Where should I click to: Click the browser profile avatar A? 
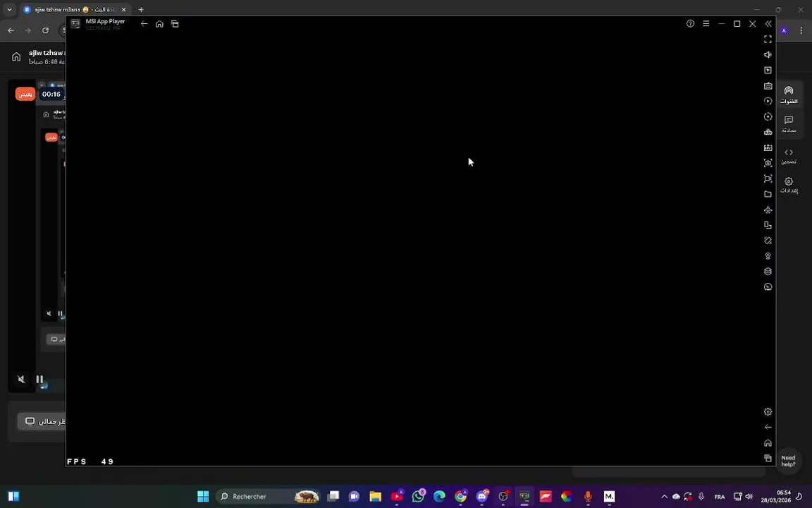784,30
